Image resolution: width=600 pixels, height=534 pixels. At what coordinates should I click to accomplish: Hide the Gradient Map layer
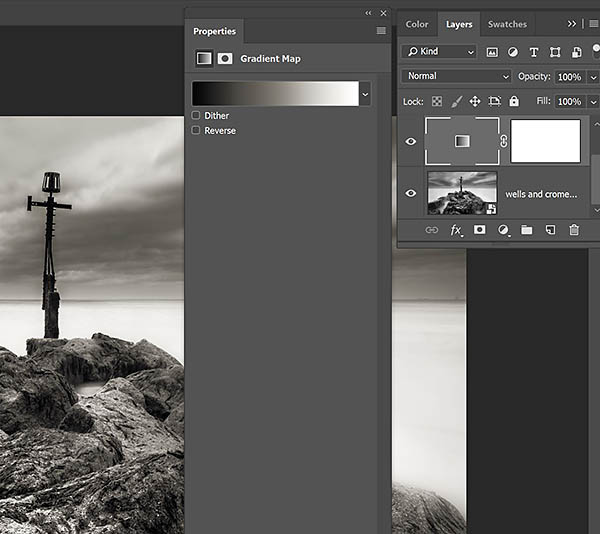point(410,142)
